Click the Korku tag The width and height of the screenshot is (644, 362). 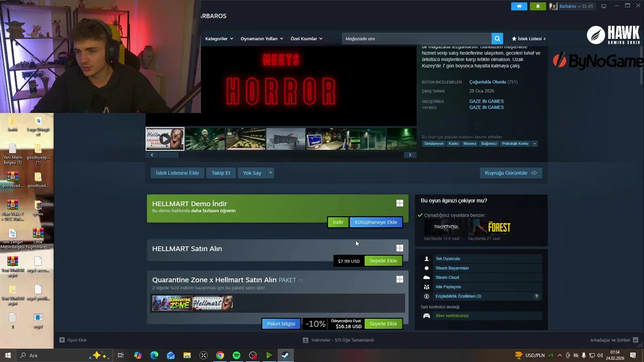pos(453,143)
